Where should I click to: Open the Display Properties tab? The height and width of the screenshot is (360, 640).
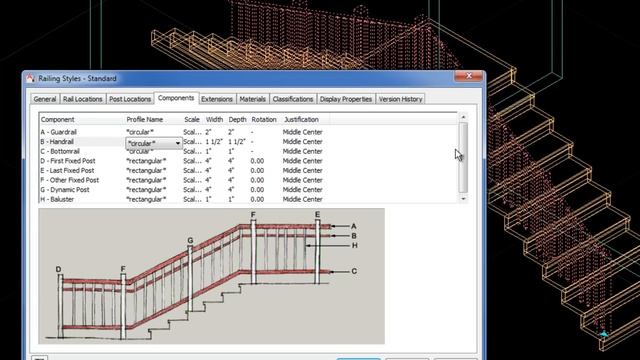346,99
